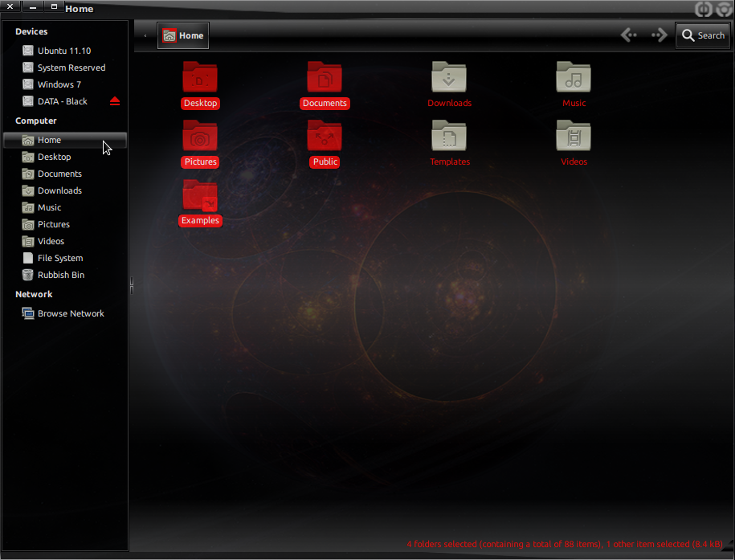Viewport: 735px width, 560px height.
Task: Select the Templates folder icon
Action: coord(449,136)
